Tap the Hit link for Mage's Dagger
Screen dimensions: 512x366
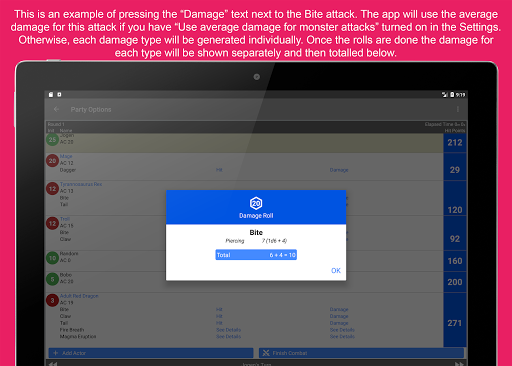coord(219,170)
